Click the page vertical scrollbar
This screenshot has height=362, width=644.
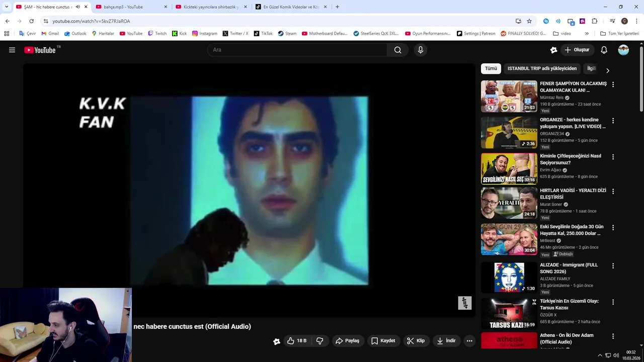[641, 79]
